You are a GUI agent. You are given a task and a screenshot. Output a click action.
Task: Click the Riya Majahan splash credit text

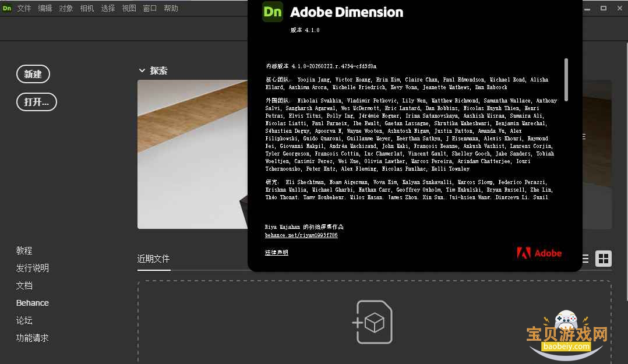tap(304, 227)
